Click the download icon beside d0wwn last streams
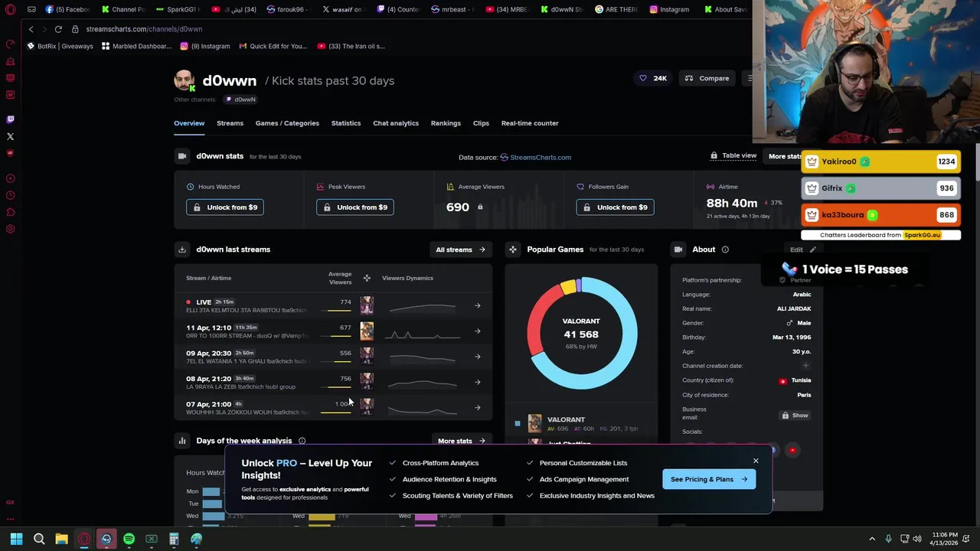The width and height of the screenshot is (980, 551). 182,249
